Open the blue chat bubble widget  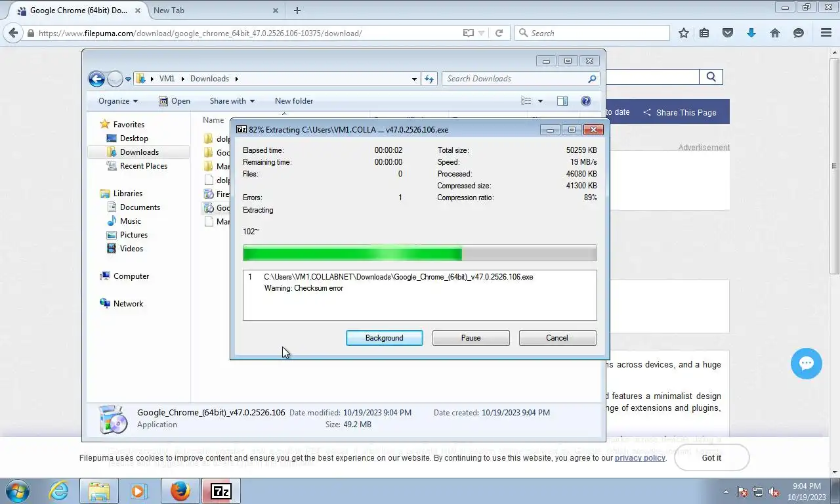pos(807,364)
